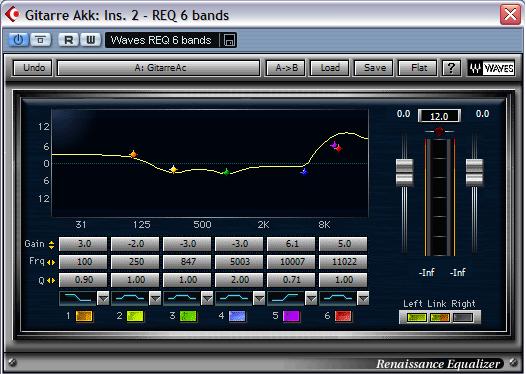
Task: Click band 4 bell filter shape icon
Action: 234,298
